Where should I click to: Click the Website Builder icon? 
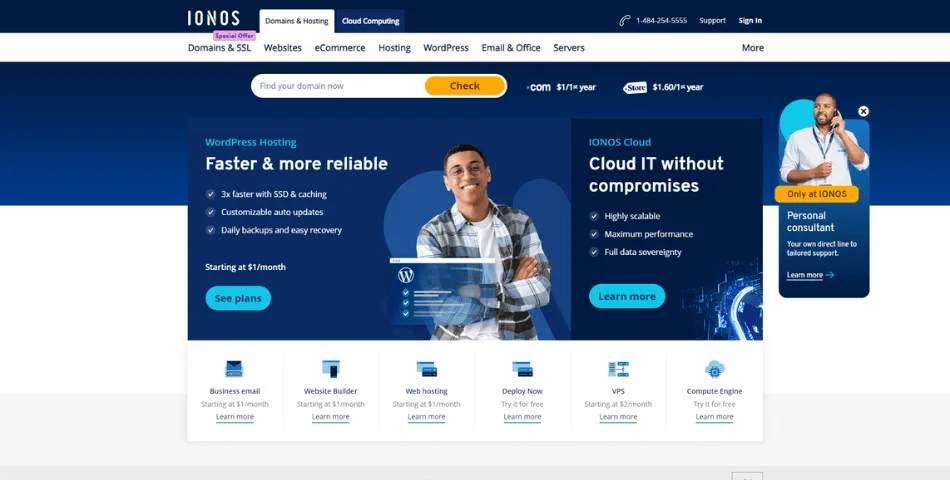[x=330, y=368]
